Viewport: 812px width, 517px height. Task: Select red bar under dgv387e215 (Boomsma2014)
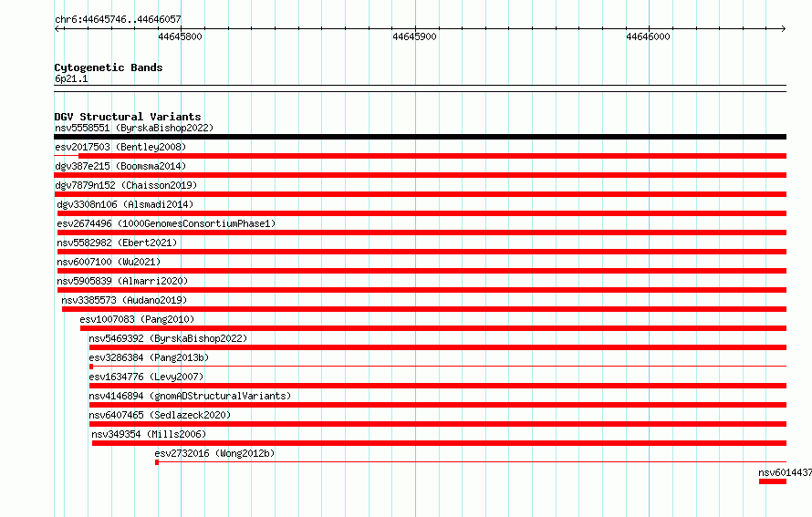(420, 175)
